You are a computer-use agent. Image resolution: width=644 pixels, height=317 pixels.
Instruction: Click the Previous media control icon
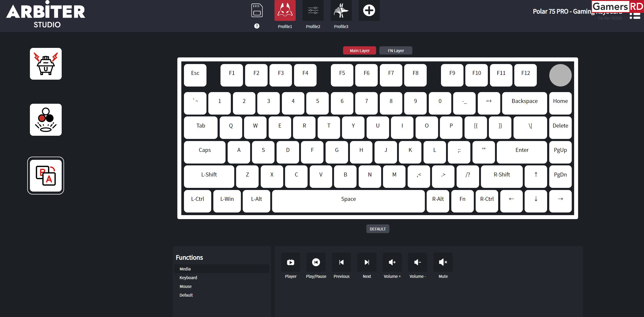[341, 262]
